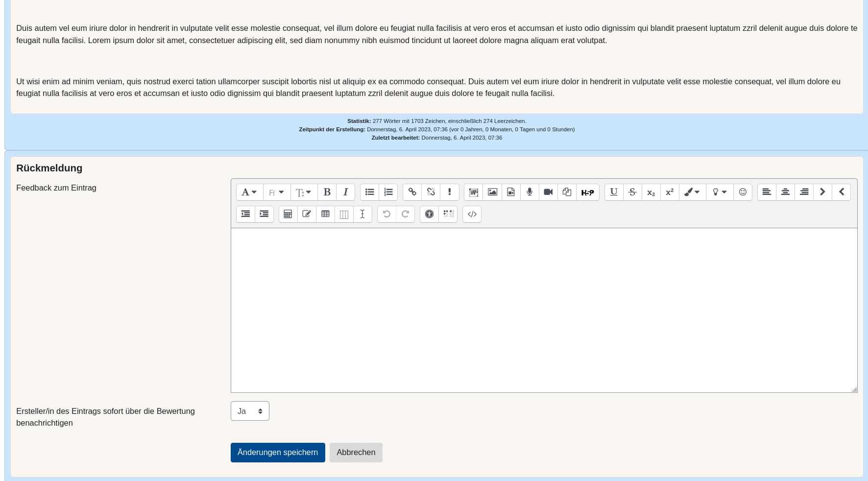
Task: Toggle underline formatting
Action: coord(613,192)
